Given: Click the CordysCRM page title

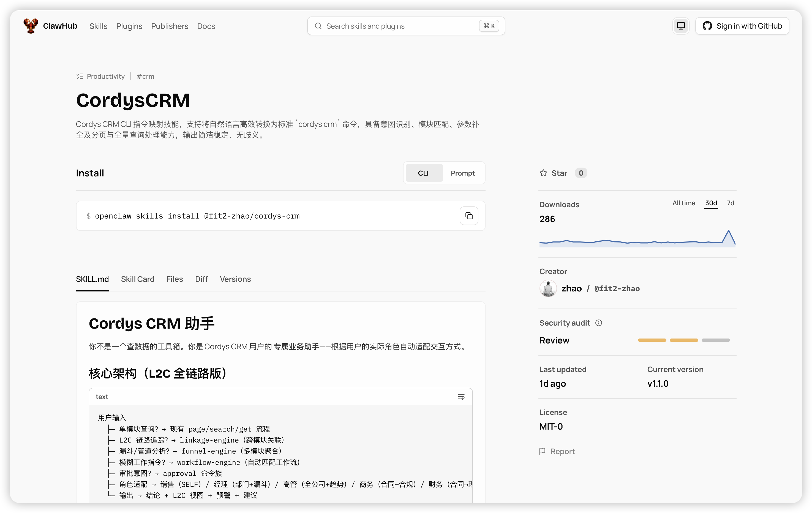Looking at the screenshot, I should (133, 100).
